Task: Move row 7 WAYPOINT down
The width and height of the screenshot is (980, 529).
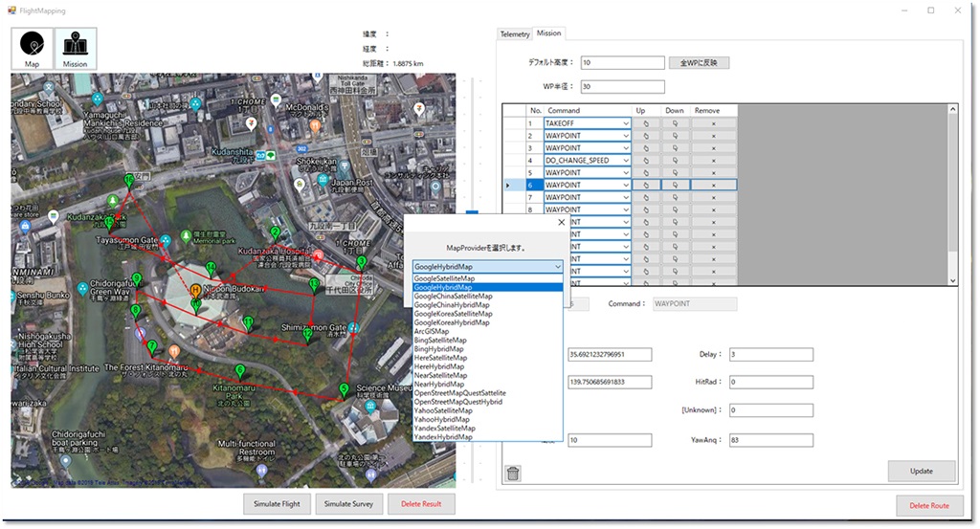Action: coord(675,197)
